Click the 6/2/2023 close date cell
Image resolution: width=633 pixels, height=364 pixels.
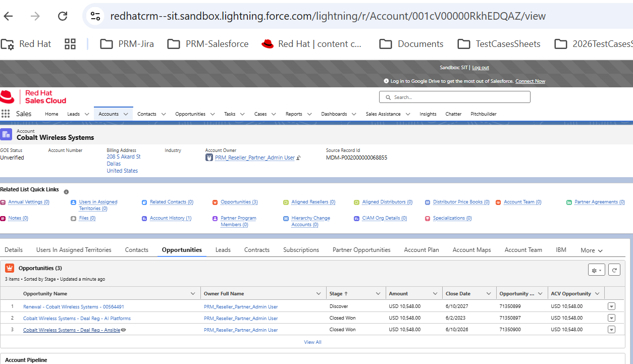(455, 318)
